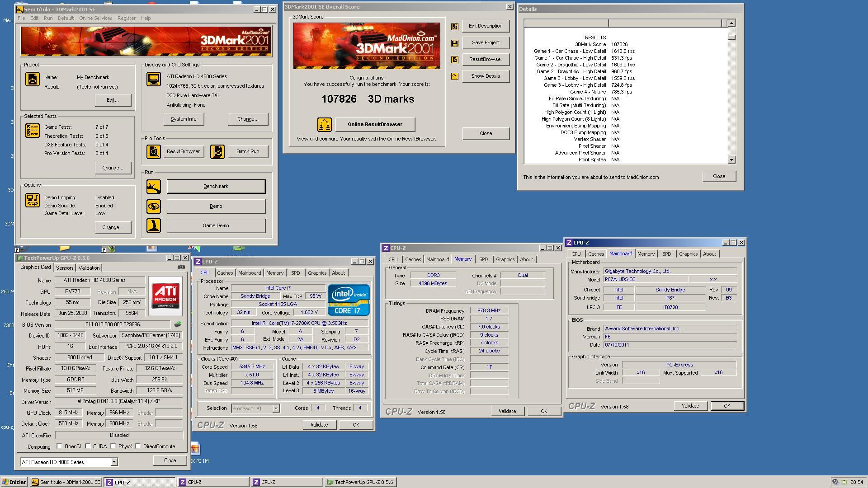Image resolution: width=868 pixels, height=488 pixels.
Task: Switch to Validation tab in GPU-Z
Action: [89, 268]
